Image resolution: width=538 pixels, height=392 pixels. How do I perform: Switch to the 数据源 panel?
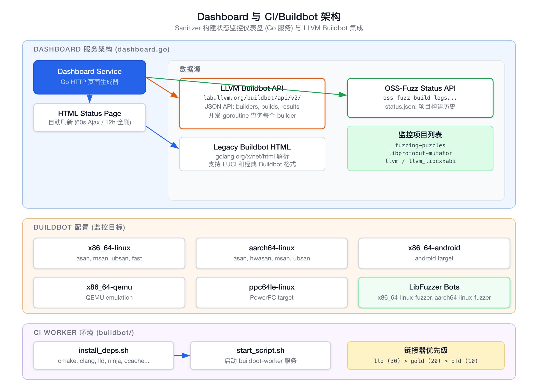click(189, 69)
